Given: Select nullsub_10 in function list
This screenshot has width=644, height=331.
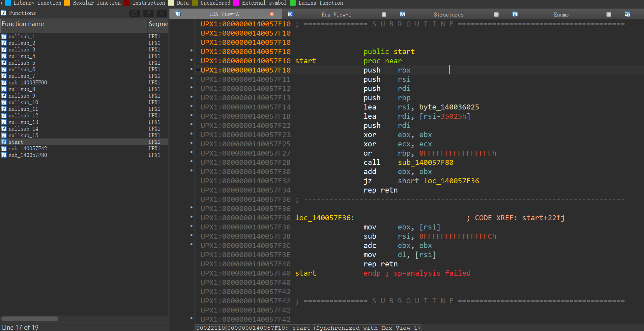Looking at the screenshot, I should click(84, 102).
